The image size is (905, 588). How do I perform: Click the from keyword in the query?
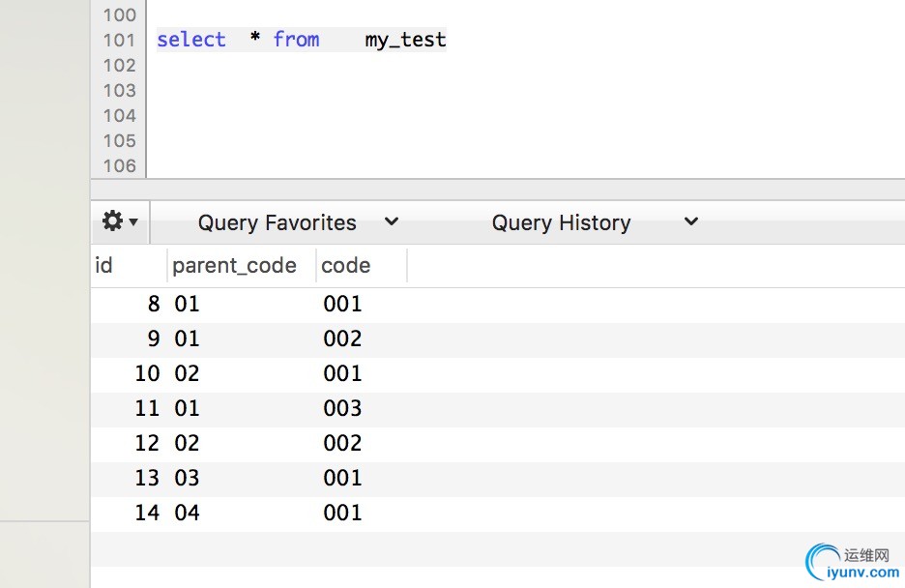[x=296, y=40]
